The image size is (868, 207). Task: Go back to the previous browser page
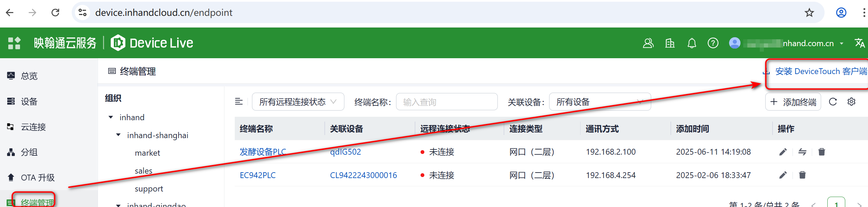10,13
